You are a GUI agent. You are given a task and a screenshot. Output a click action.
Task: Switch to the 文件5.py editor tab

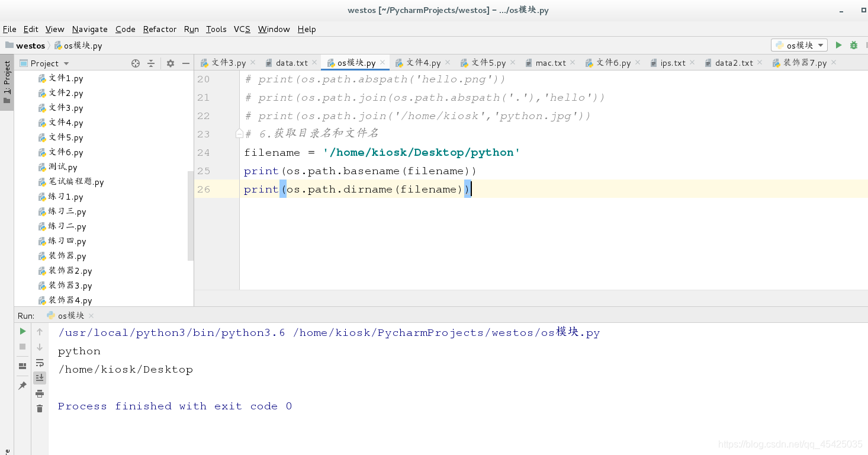click(488, 63)
